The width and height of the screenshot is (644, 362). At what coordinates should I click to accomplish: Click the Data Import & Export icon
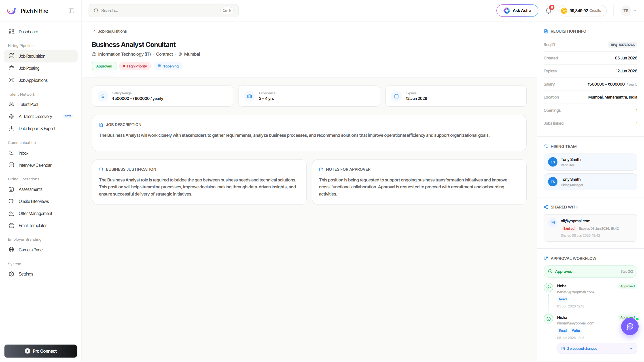pyautogui.click(x=11, y=129)
